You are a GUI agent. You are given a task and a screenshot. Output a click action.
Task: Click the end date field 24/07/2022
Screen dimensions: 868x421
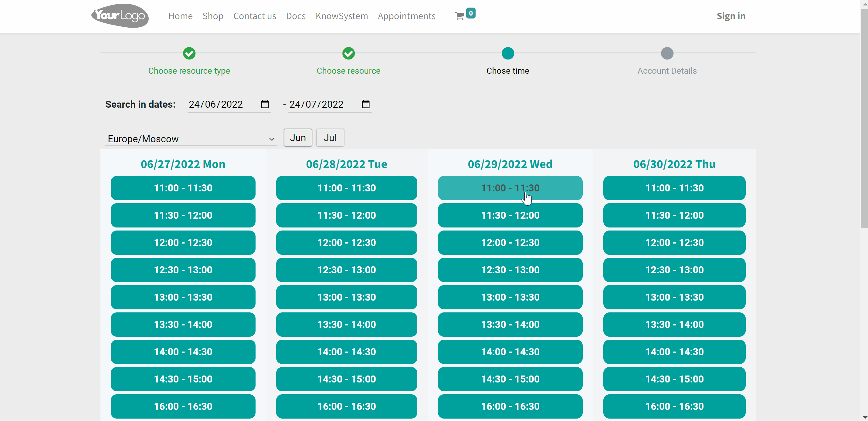(x=330, y=104)
